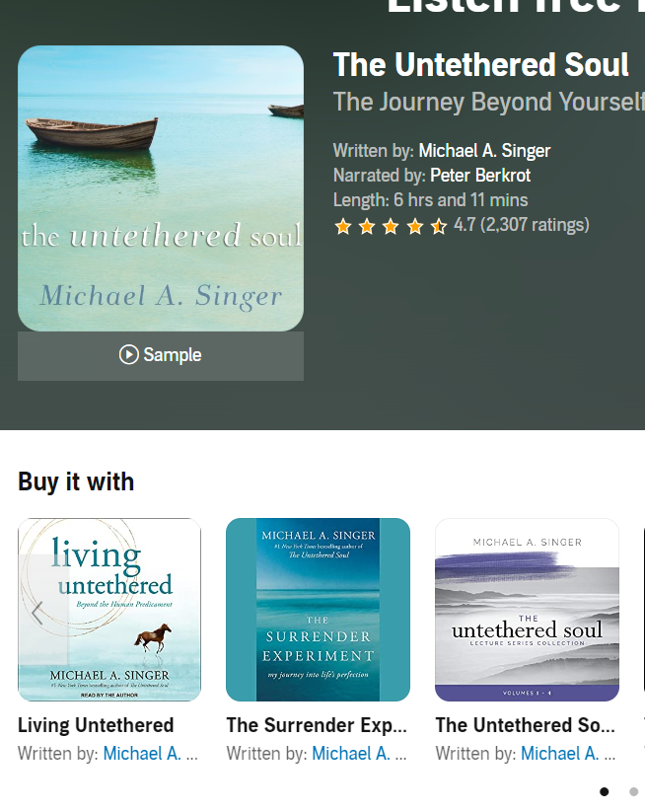The height and width of the screenshot is (812, 645).
Task: Click the play circle icon beside Sample
Action: point(129,355)
